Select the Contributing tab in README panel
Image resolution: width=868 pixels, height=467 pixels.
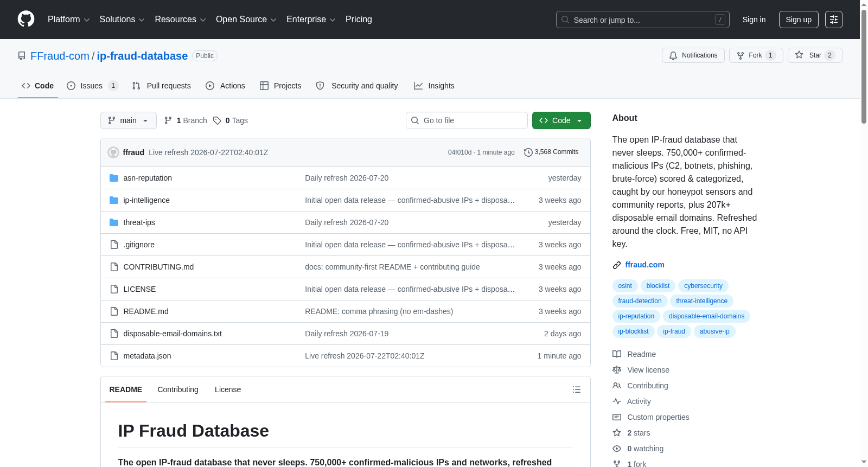click(178, 389)
